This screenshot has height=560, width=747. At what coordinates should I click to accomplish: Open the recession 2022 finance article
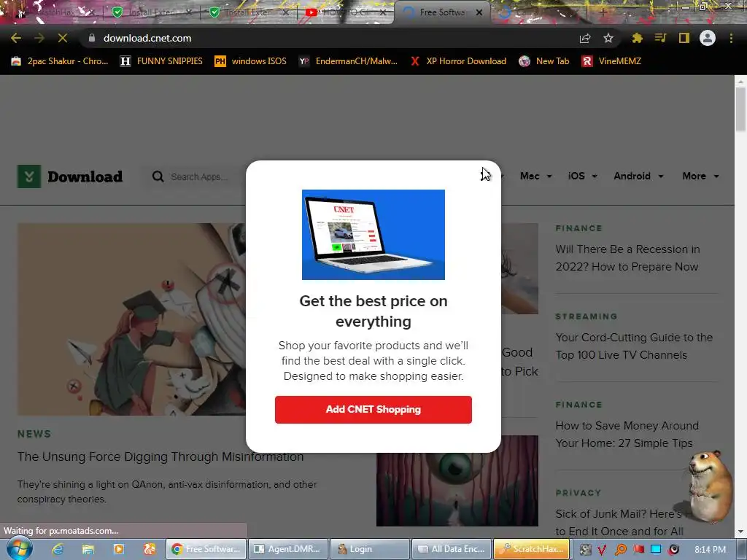point(627,257)
